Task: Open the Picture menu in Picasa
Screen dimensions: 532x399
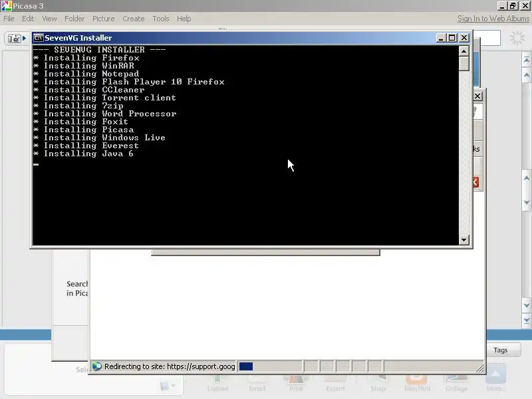Action: pos(104,19)
